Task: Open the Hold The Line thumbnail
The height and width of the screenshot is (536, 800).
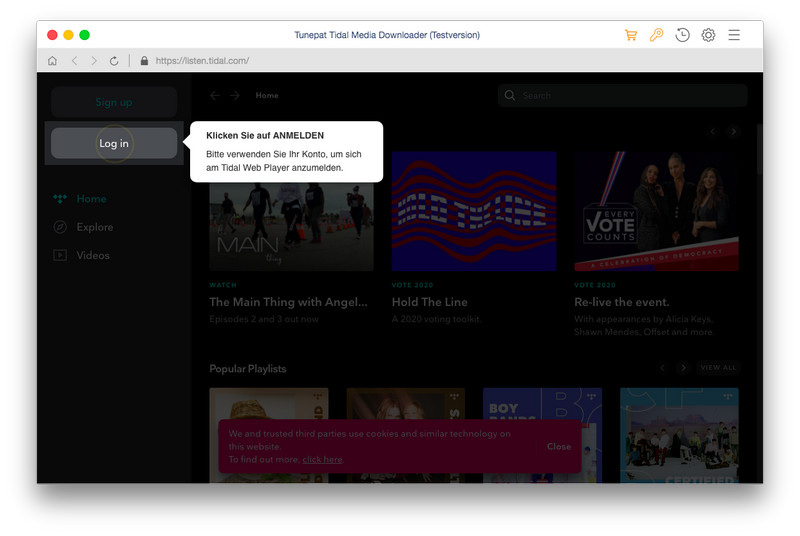Action: pos(474,211)
